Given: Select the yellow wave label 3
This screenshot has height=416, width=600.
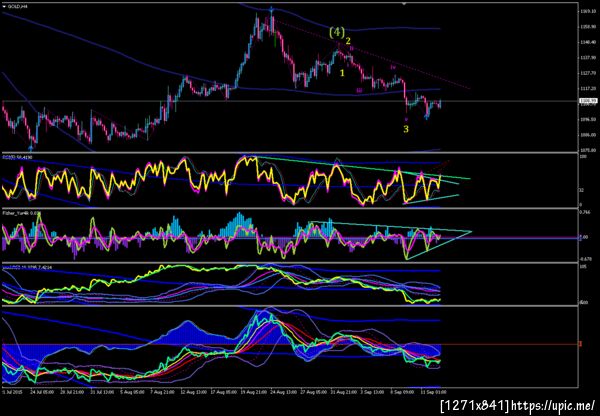Looking at the screenshot, I should (x=406, y=129).
